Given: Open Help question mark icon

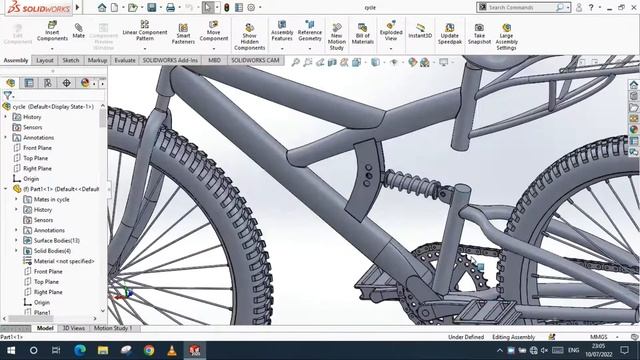Looking at the screenshot, I should coord(591,7).
